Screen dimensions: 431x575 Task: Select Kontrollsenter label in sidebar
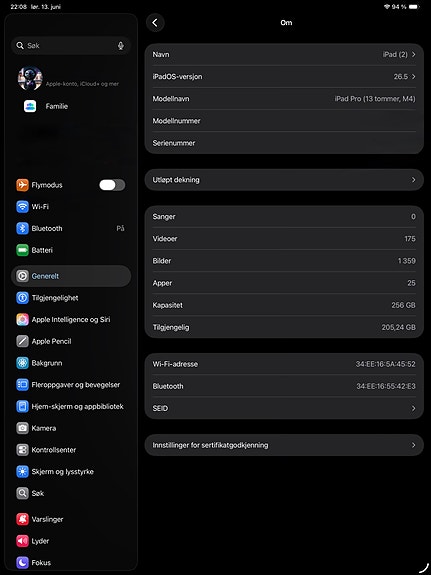pyautogui.click(x=54, y=450)
